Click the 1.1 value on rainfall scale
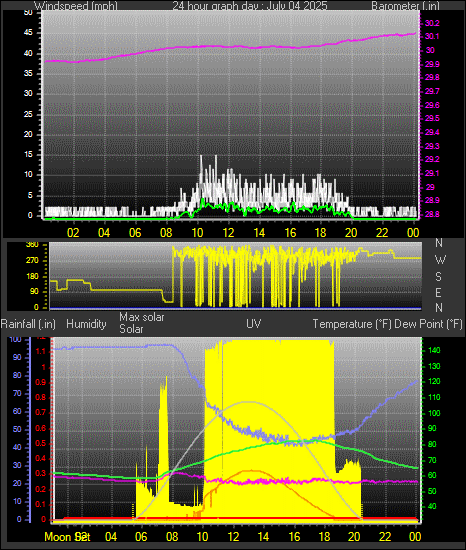This screenshot has width=466, height=550. (x=41, y=351)
